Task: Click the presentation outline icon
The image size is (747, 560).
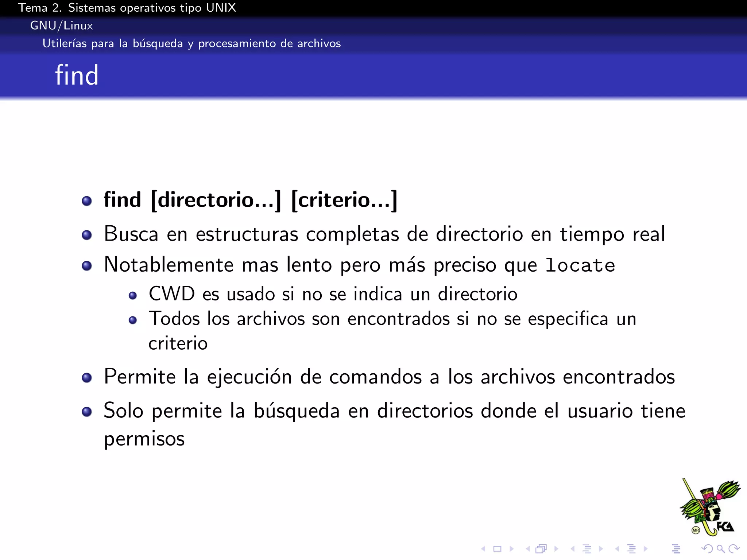Action: [676, 548]
